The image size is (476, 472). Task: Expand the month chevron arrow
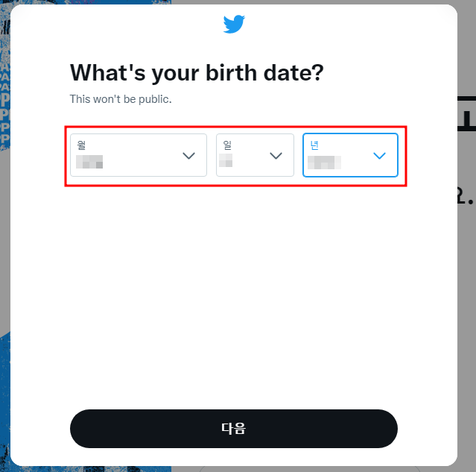[188, 156]
